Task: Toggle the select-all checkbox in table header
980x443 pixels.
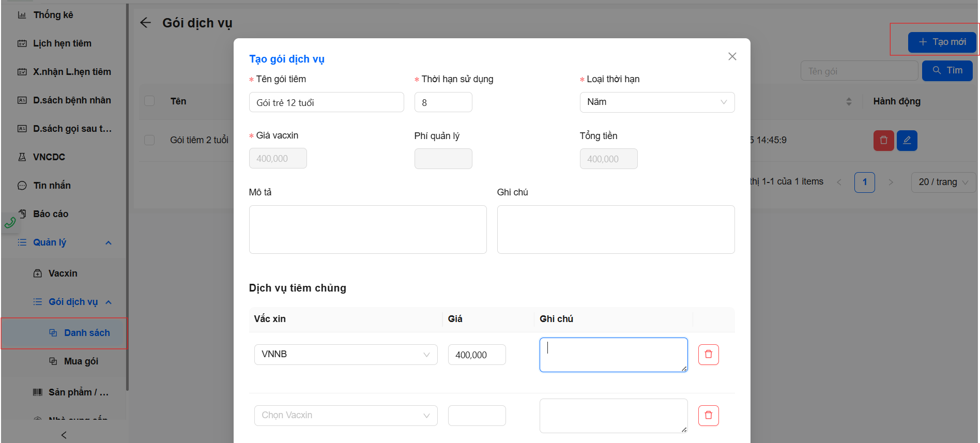Action: pyautogui.click(x=149, y=101)
